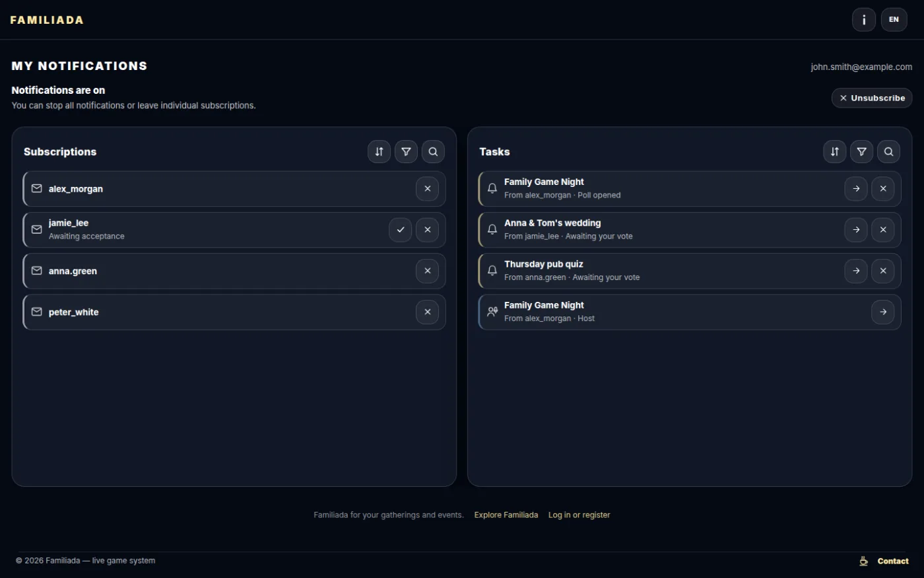Select the anna.green subscription name

[x=73, y=271]
